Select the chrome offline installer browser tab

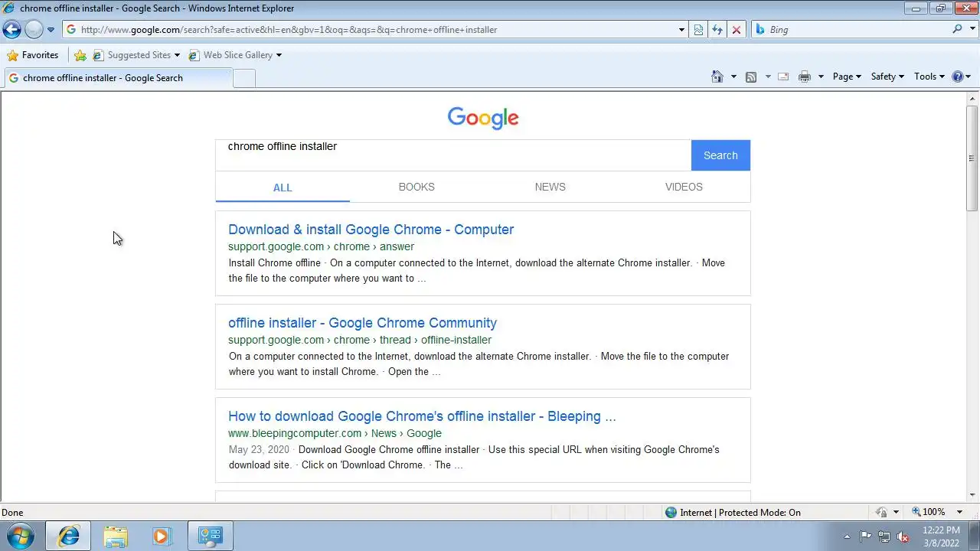click(118, 78)
